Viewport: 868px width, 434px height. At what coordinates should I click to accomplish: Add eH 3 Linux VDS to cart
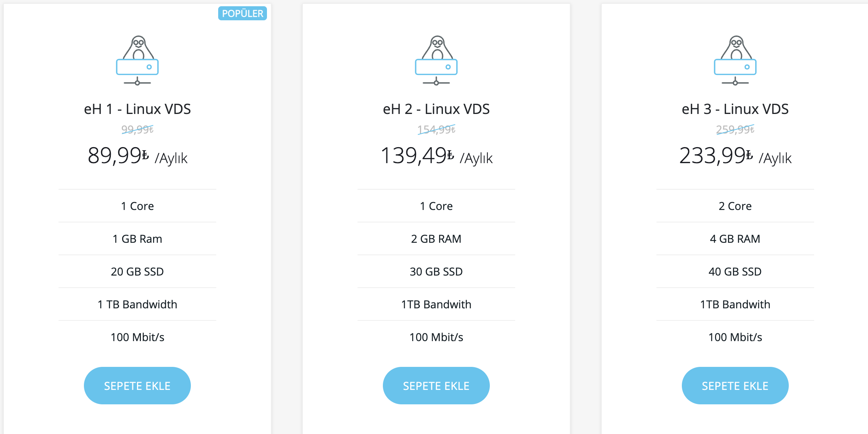(735, 386)
